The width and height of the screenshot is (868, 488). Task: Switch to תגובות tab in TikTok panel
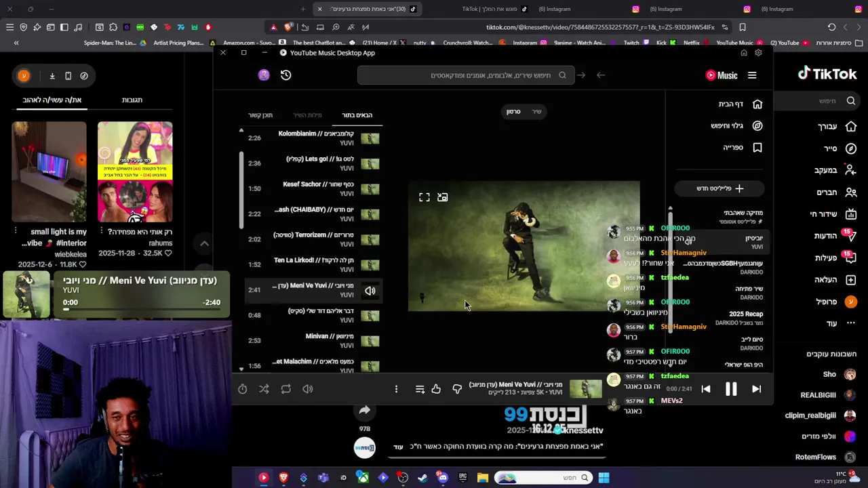pyautogui.click(x=132, y=100)
